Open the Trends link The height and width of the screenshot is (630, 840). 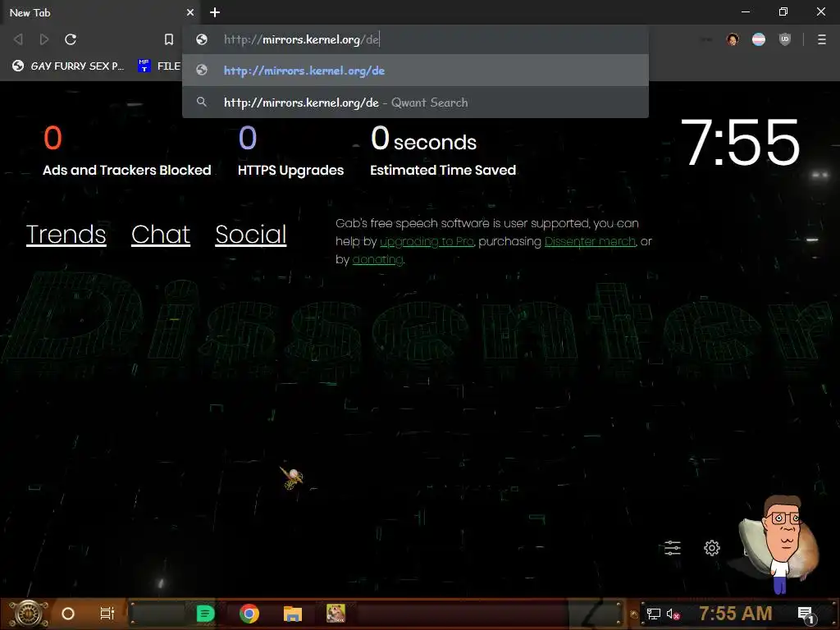[66, 234]
